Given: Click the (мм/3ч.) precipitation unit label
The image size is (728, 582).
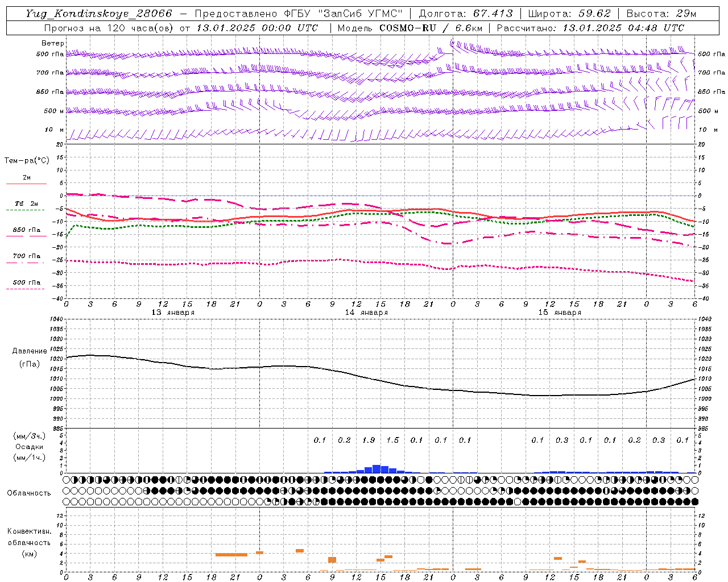Looking at the screenshot, I should pyautogui.click(x=28, y=436).
